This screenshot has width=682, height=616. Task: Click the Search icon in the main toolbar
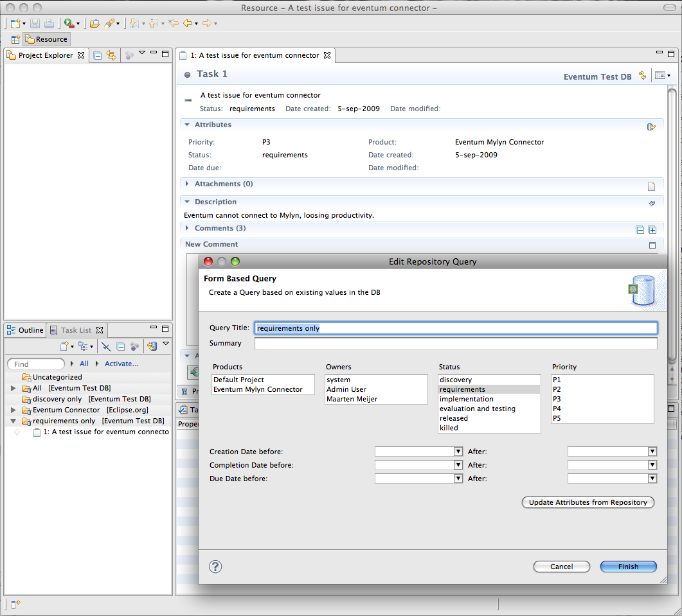point(109,23)
